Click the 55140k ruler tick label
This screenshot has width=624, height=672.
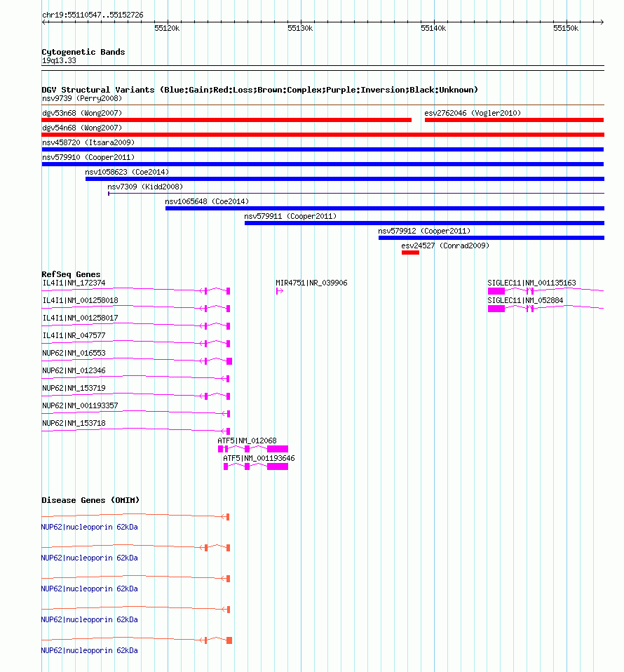(433, 28)
